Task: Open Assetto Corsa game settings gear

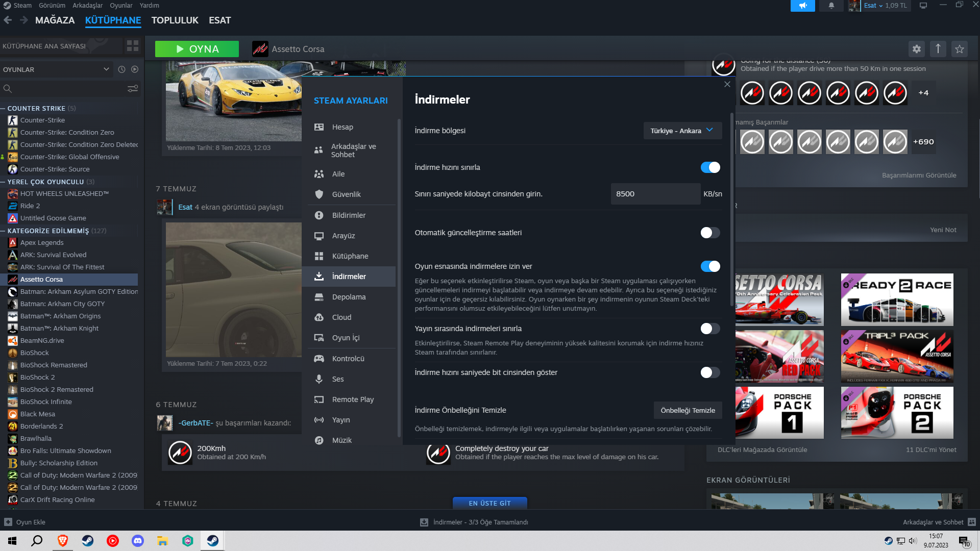Action: [917, 49]
